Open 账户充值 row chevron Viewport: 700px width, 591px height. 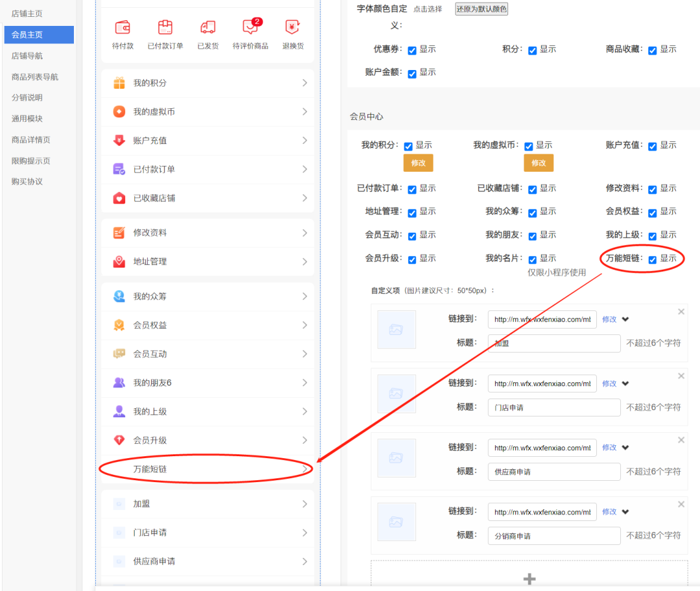pos(305,141)
